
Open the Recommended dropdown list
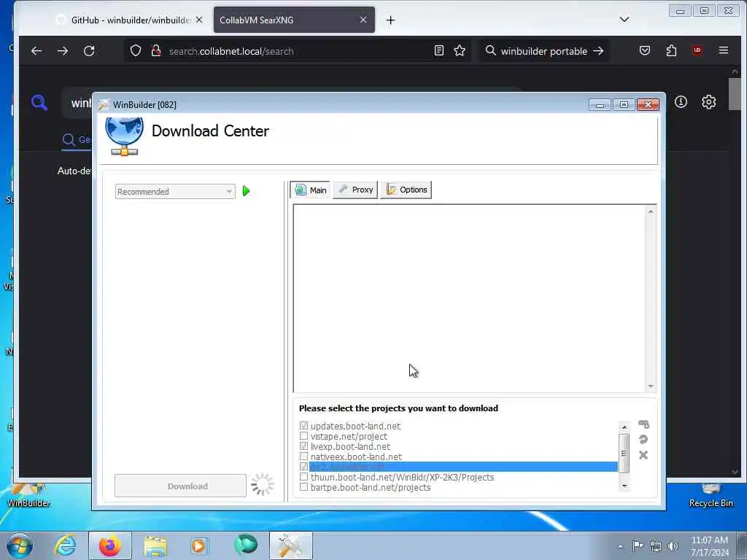175,192
